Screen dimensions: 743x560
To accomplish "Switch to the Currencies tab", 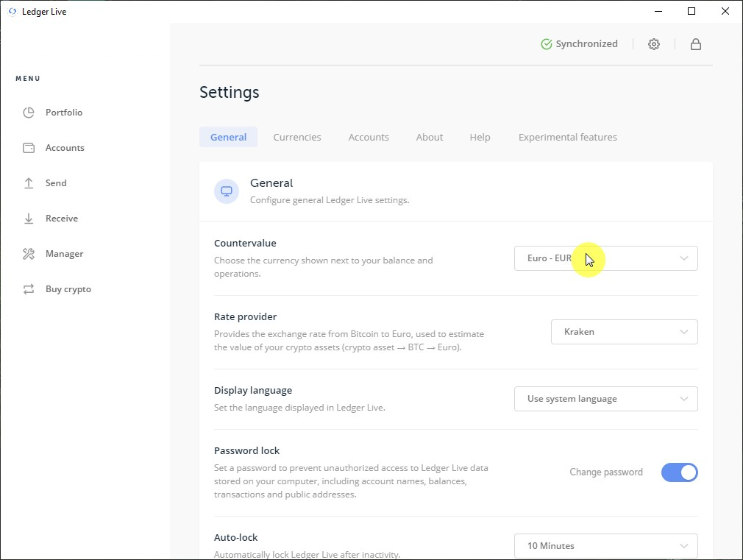I will tap(297, 137).
